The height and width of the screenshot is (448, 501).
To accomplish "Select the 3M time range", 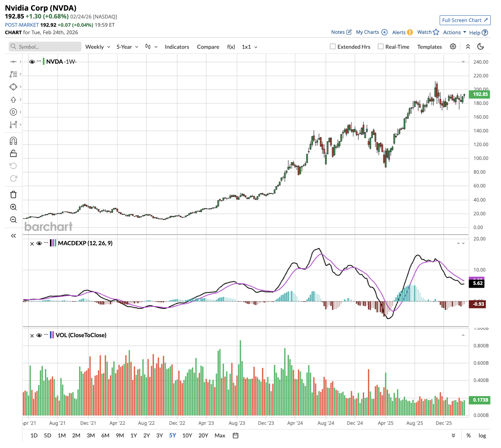I will click(91, 435).
